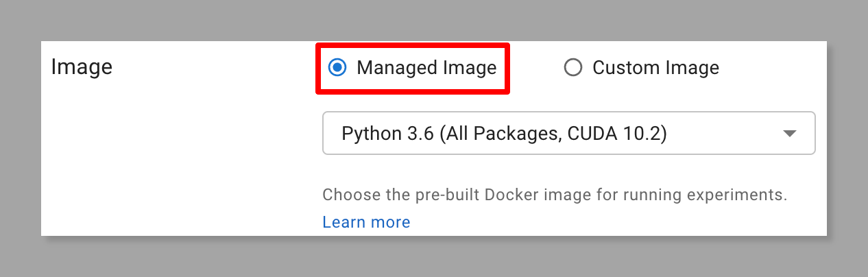Viewport: 868px width, 277px height.
Task: Open Docker image documentation via Learn more
Action: point(366,222)
